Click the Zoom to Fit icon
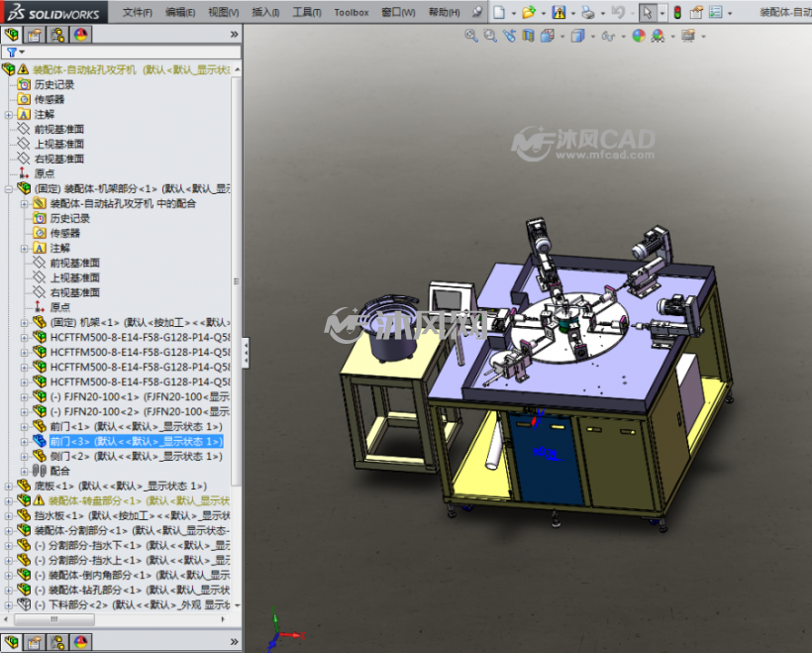 tap(470, 36)
